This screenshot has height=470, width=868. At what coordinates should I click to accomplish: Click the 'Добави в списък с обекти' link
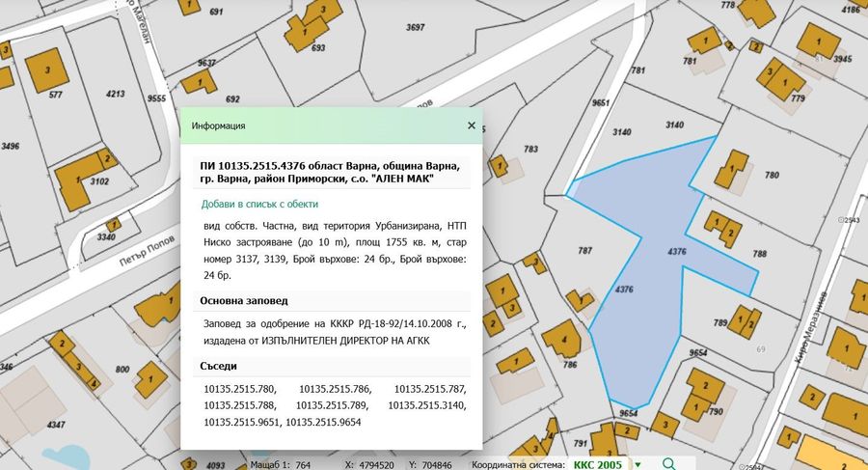(259, 204)
